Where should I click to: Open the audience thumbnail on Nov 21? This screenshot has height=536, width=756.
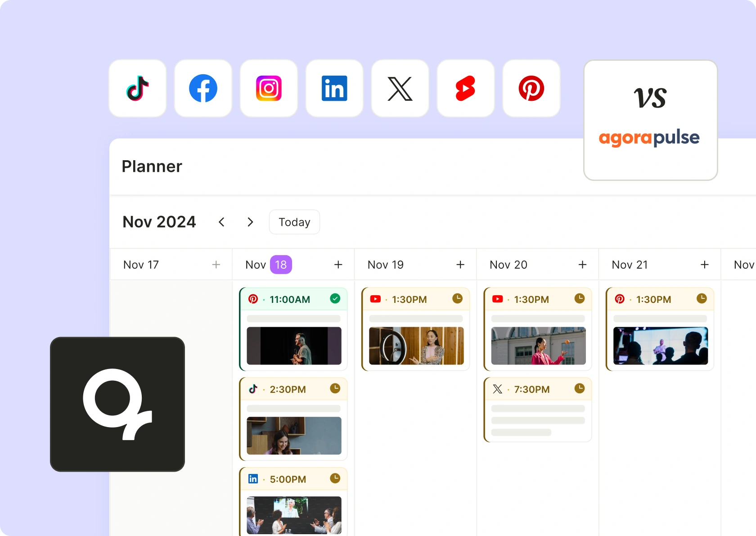pos(661,346)
